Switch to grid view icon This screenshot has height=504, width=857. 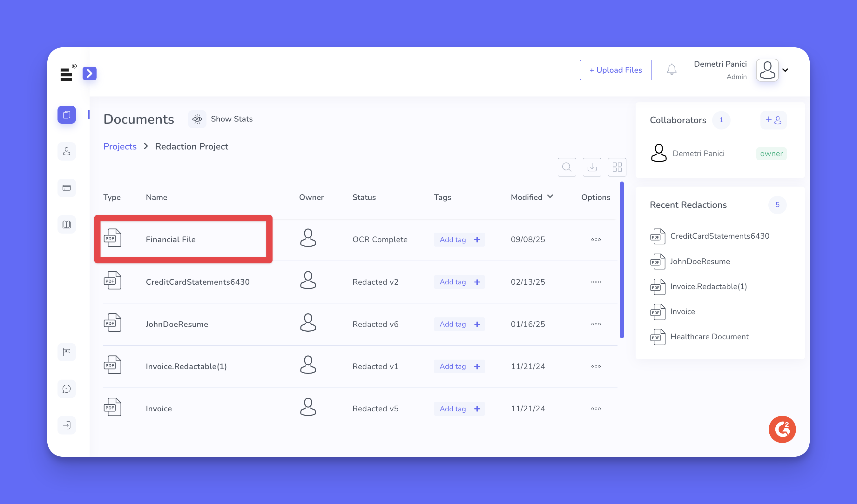pyautogui.click(x=617, y=167)
